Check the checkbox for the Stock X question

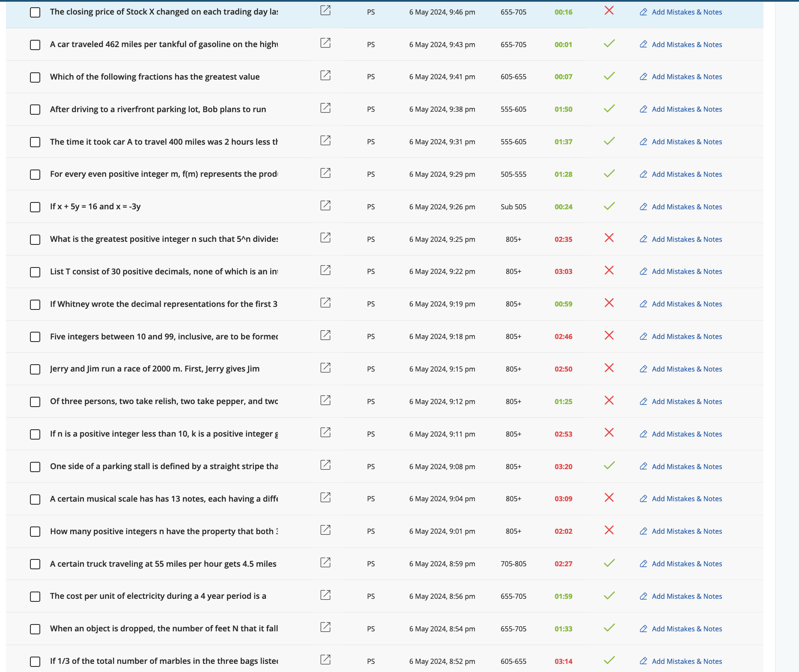click(x=35, y=12)
